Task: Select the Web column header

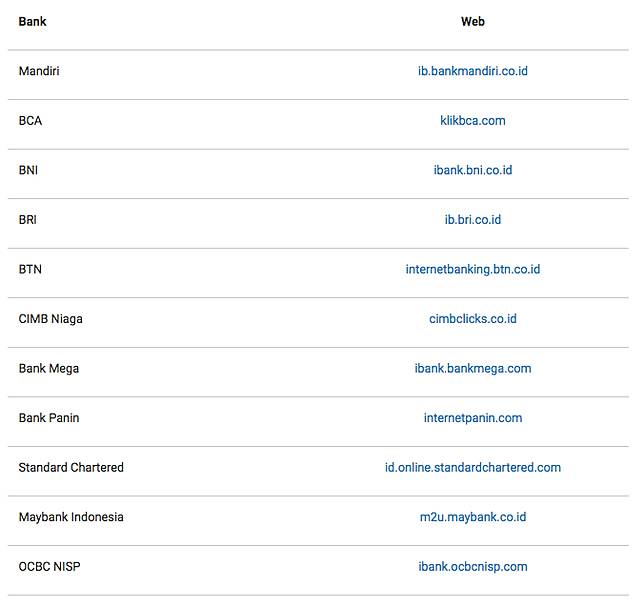Action: (472, 21)
